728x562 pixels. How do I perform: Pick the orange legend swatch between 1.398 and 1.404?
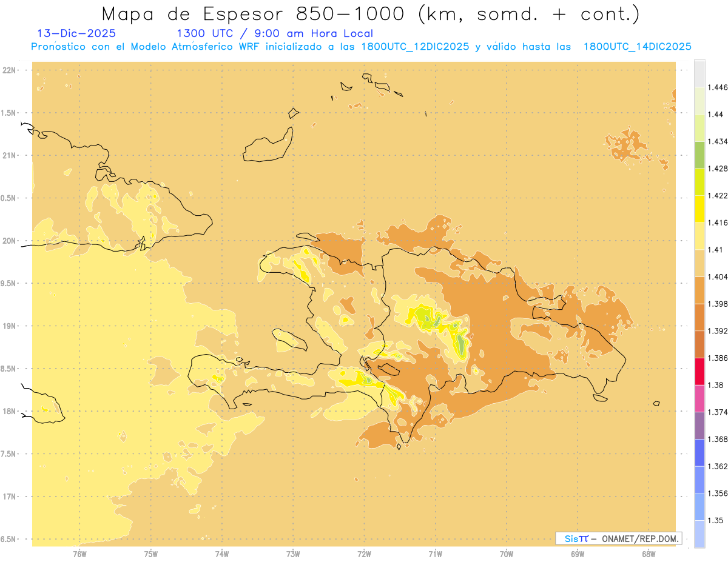tap(699, 290)
